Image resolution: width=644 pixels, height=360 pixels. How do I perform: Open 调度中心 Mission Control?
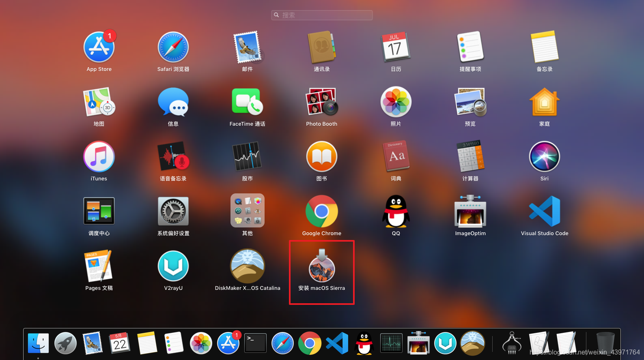coord(99,211)
